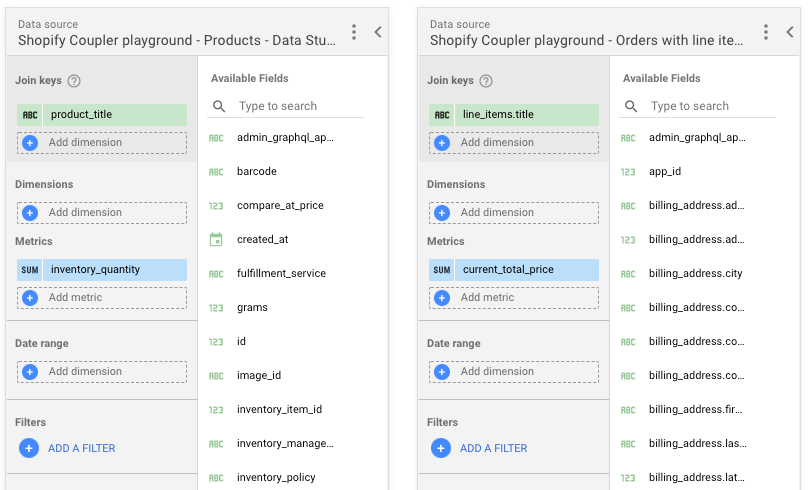
Task: Open three-dot menu for Products data source
Action: pos(354,32)
